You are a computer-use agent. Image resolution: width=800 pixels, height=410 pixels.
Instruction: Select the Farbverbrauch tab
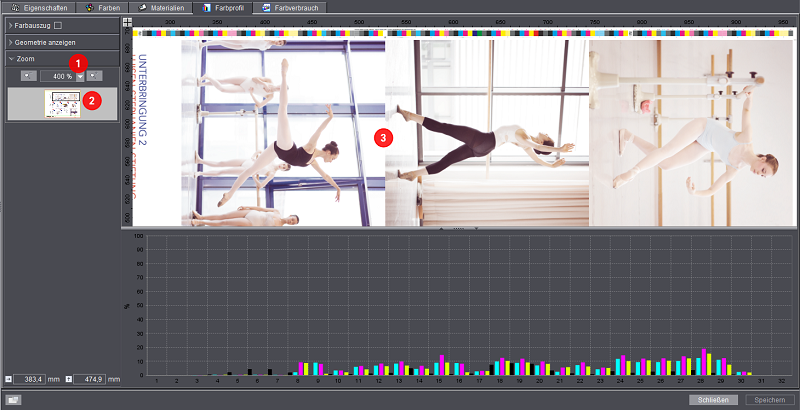(x=289, y=7)
